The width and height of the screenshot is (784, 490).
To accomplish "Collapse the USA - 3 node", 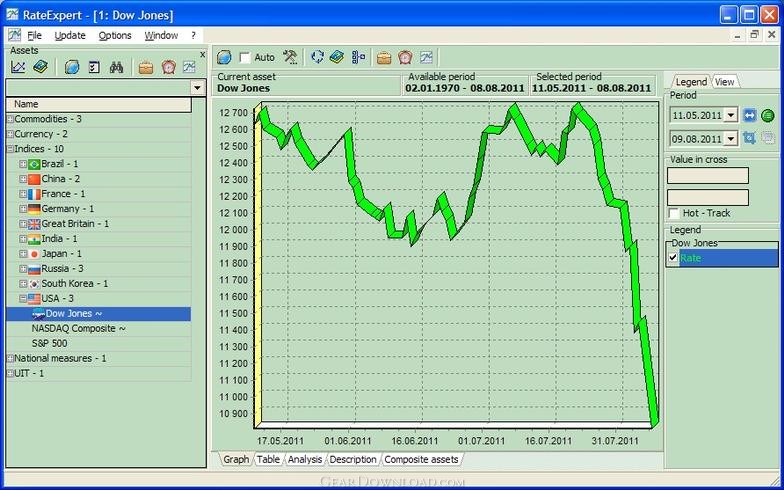I will coord(23,298).
